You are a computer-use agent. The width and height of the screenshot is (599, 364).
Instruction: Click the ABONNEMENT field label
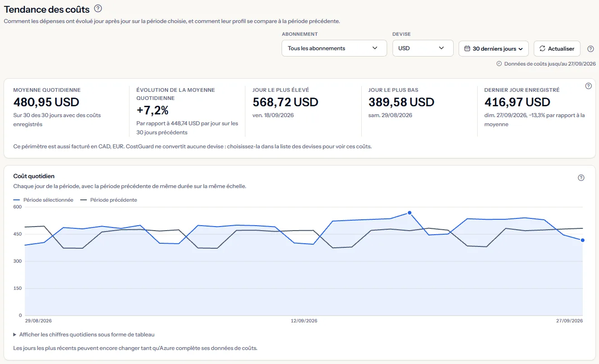pyautogui.click(x=300, y=34)
